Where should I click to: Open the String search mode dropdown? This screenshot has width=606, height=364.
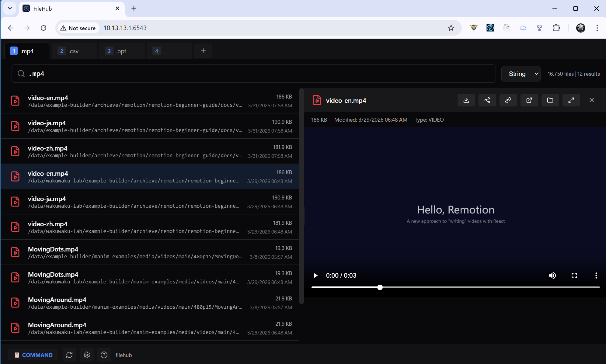(x=521, y=74)
